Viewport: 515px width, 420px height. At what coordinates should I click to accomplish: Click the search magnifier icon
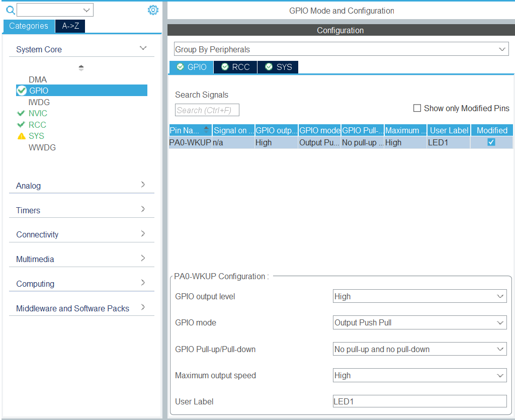(10, 10)
